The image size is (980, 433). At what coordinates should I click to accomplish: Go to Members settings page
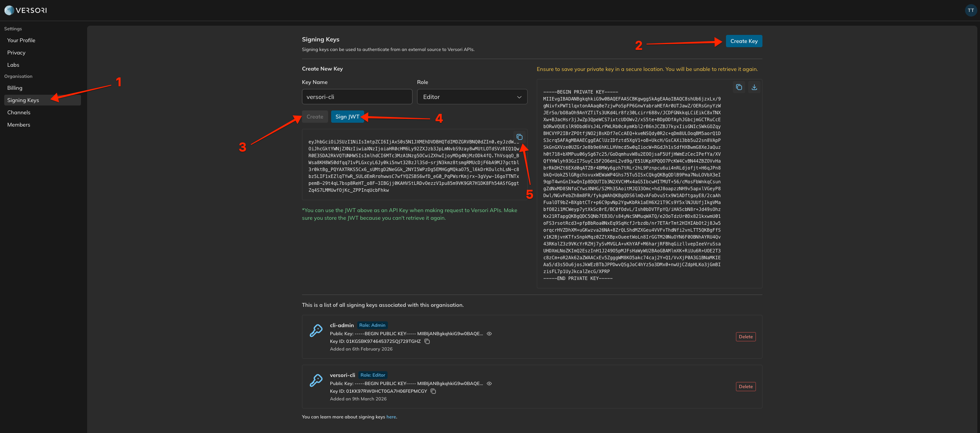[18, 125]
